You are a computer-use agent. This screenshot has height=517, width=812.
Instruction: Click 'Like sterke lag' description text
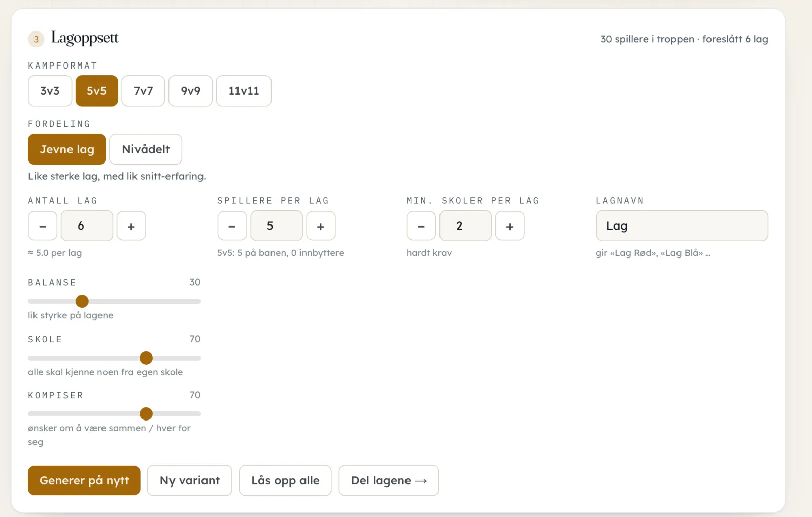pyautogui.click(x=117, y=176)
